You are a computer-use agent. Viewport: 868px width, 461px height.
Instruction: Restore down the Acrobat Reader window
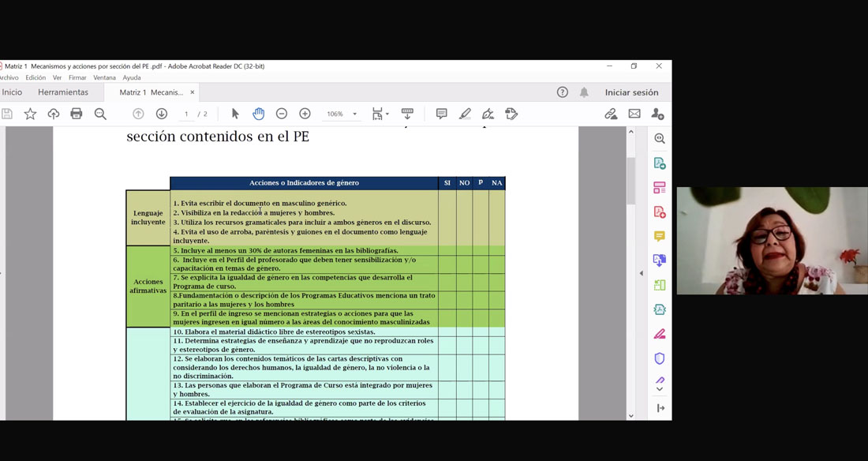(634, 66)
